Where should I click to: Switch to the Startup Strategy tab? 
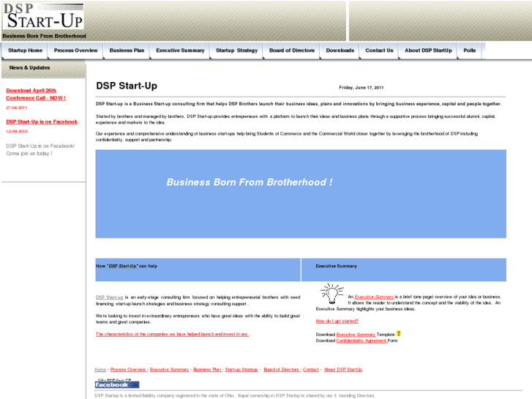tap(237, 51)
